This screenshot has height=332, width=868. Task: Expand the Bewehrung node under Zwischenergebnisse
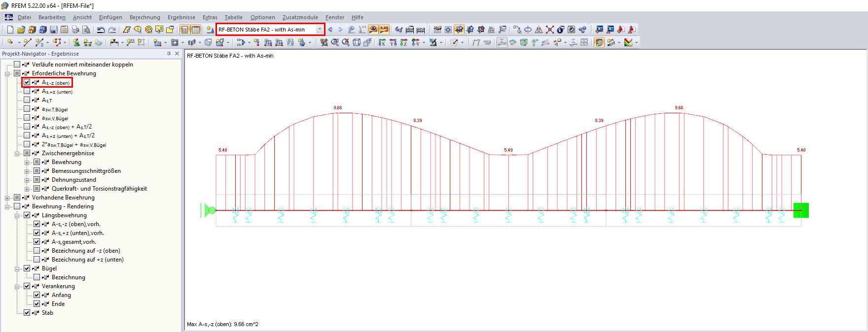click(x=27, y=163)
